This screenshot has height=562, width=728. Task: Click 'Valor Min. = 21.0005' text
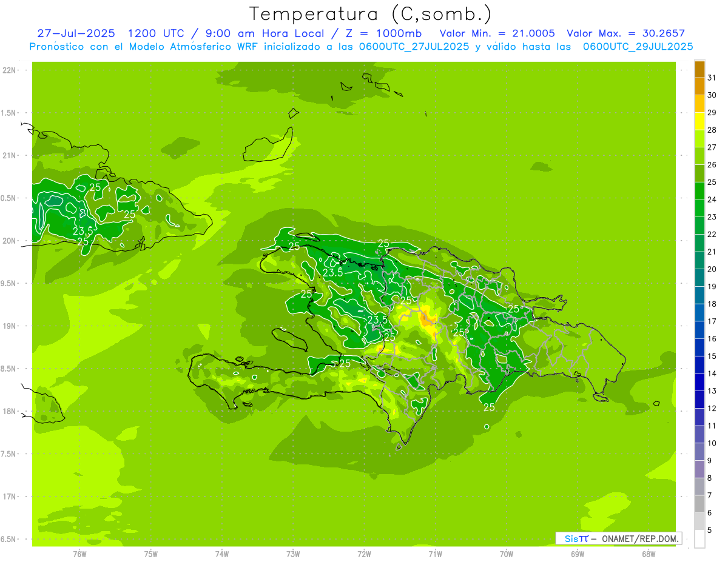point(497,33)
